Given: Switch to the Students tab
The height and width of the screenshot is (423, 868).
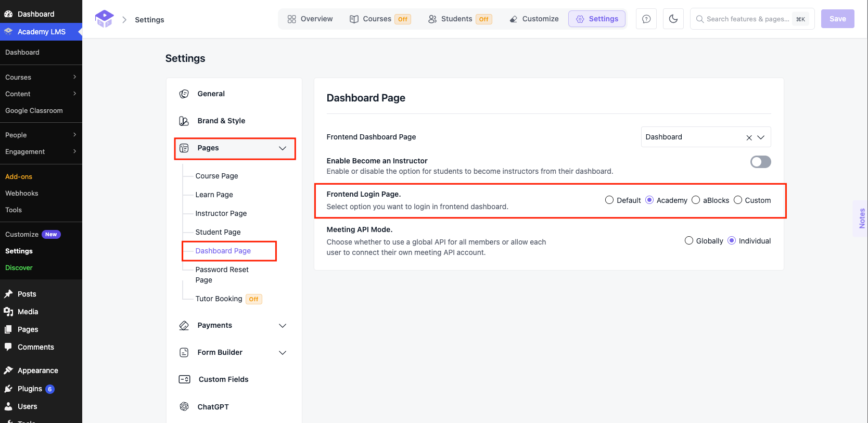Looking at the screenshot, I should tap(460, 19).
